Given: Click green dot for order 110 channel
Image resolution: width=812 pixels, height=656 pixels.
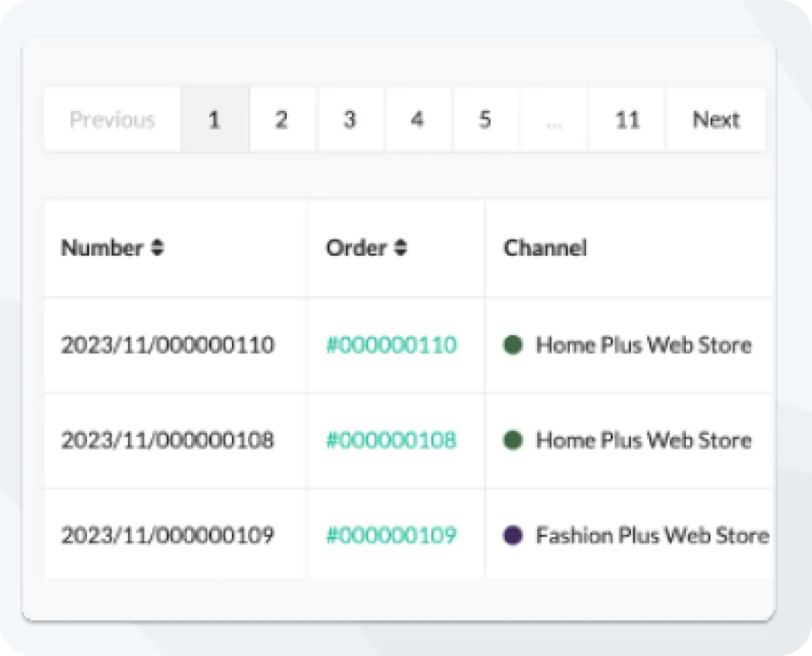Looking at the screenshot, I should [513, 345].
